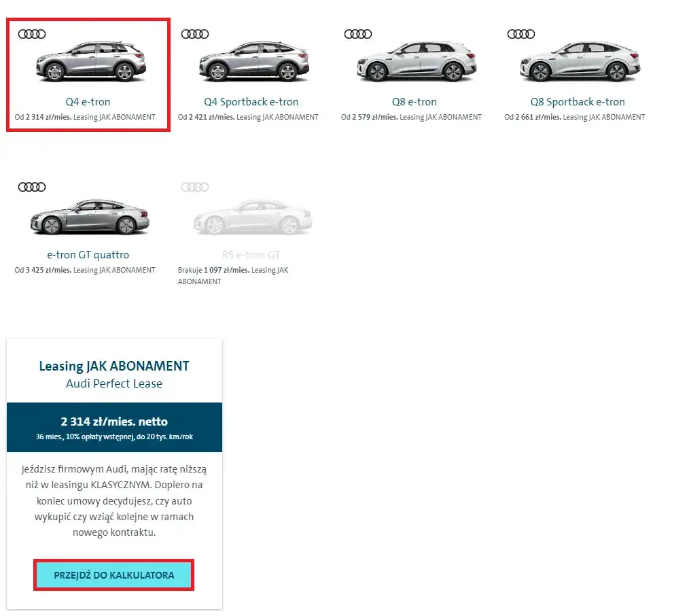
Task: Click the greyed-out RS e-tron GT car image
Action: point(253,218)
